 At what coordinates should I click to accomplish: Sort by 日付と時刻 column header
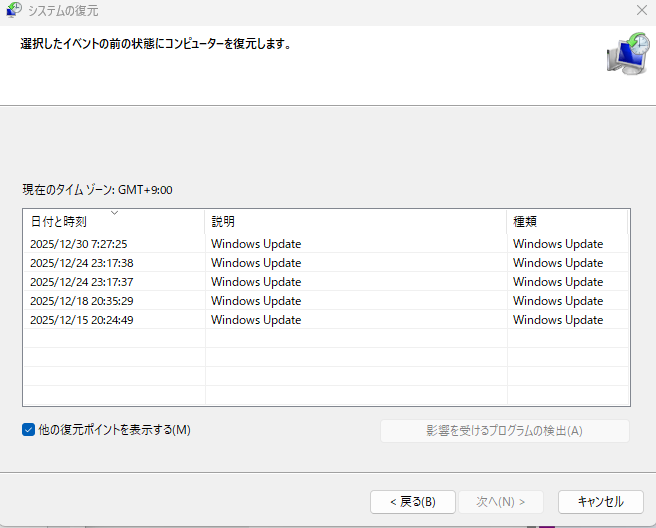coord(114,221)
